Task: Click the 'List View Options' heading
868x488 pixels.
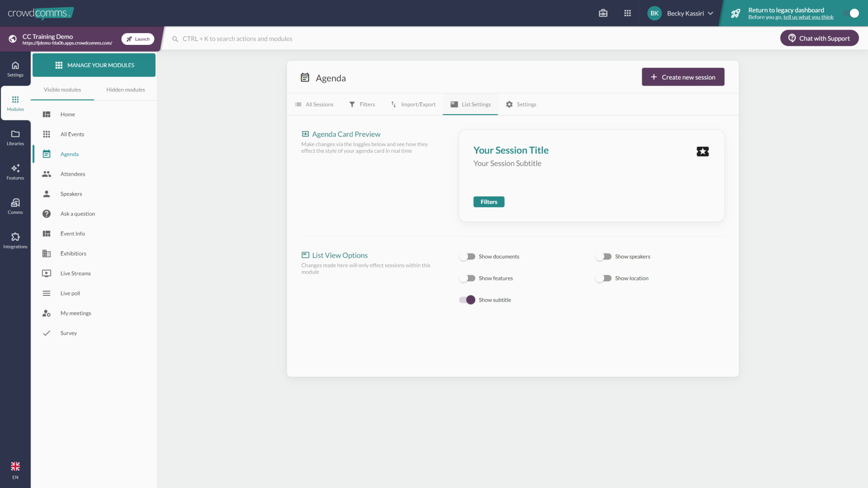Action: tap(340, 256)
